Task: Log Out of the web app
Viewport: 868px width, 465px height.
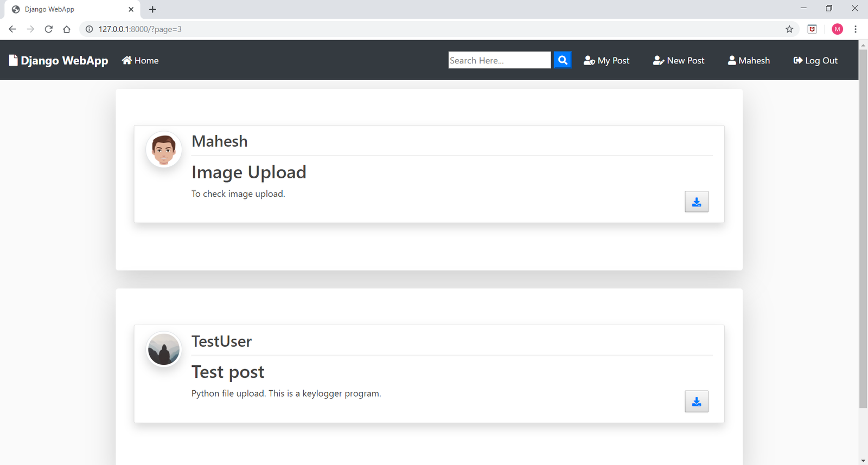Action: [x=815, y=61]
